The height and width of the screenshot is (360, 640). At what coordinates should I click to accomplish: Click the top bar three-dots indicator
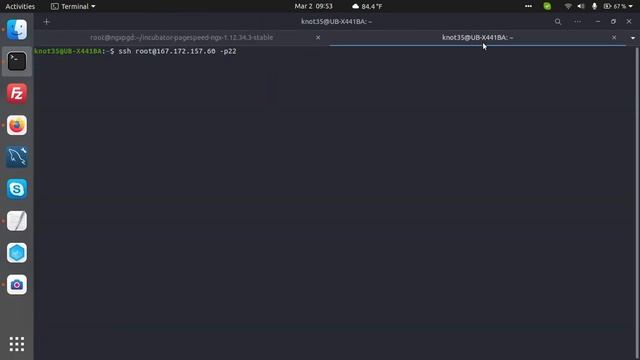click(528, 6)
